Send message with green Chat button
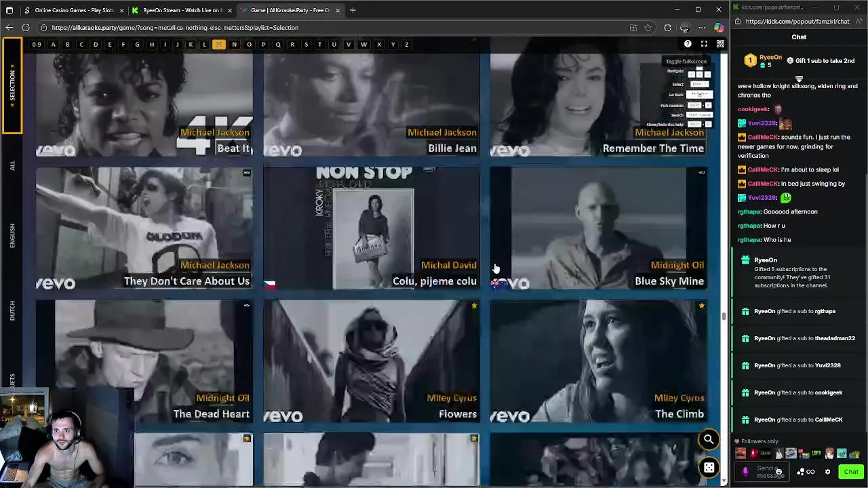Viewport: 868px width, 488px height. 850,472
